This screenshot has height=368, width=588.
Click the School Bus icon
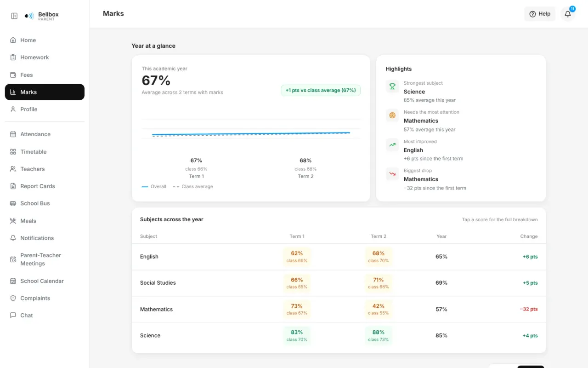(13, 203)
